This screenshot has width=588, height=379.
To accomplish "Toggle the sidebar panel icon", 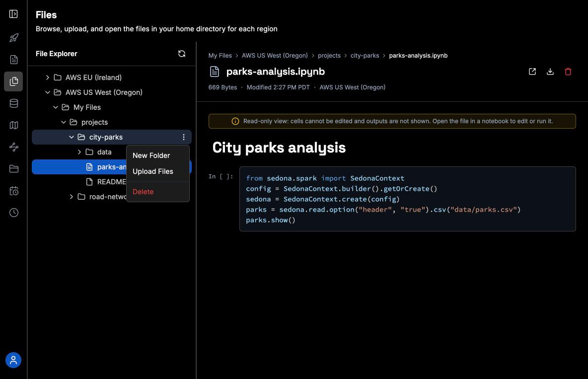I will pyautogui.click(x=13, y=14).
